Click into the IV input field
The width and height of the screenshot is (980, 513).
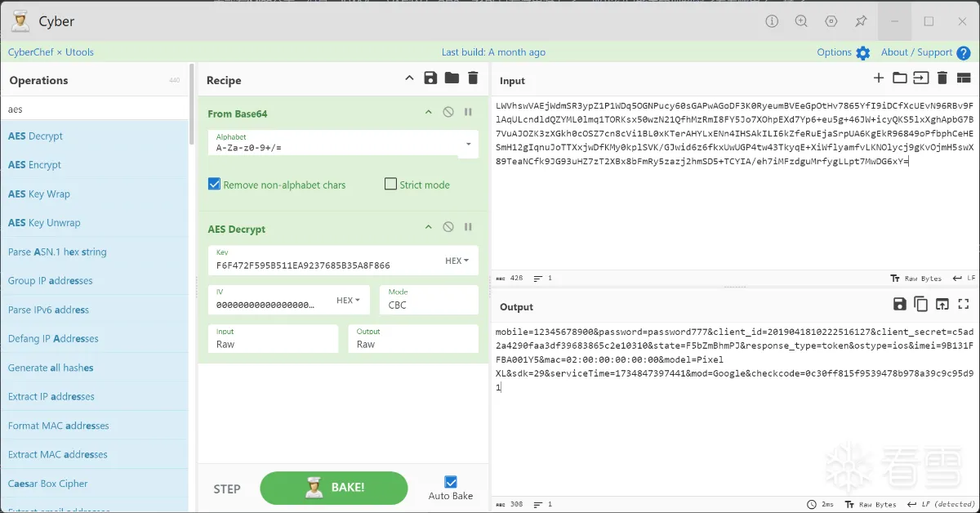[269, 300]
